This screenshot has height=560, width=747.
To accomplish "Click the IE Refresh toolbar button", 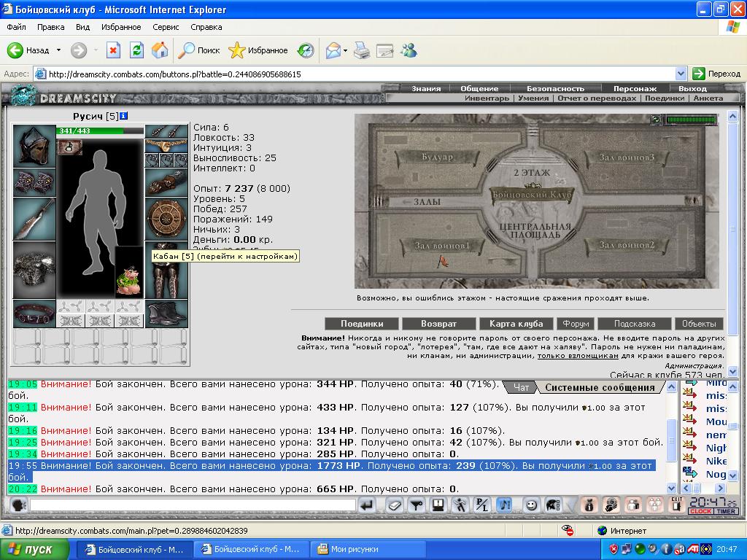I will (136, 50).
